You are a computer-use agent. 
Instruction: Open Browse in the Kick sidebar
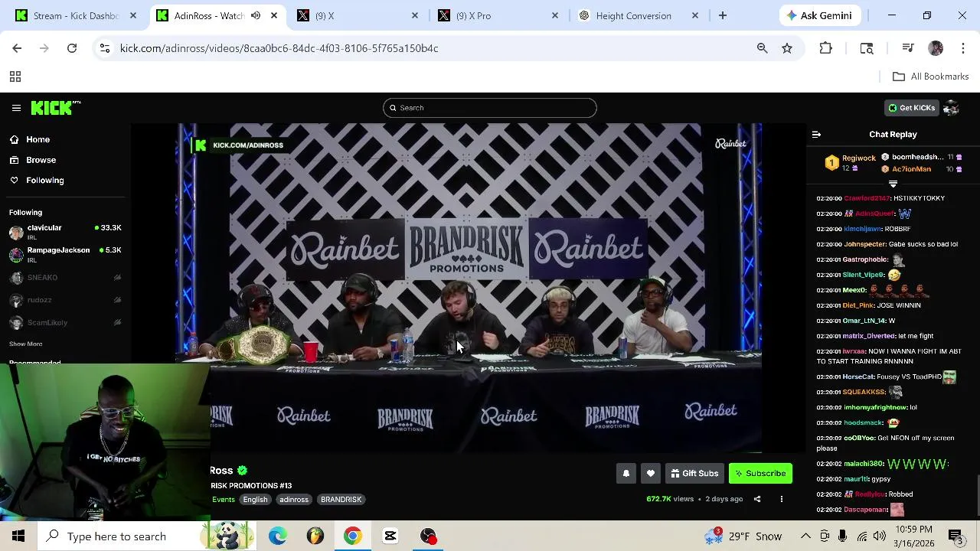pos(41,160)
